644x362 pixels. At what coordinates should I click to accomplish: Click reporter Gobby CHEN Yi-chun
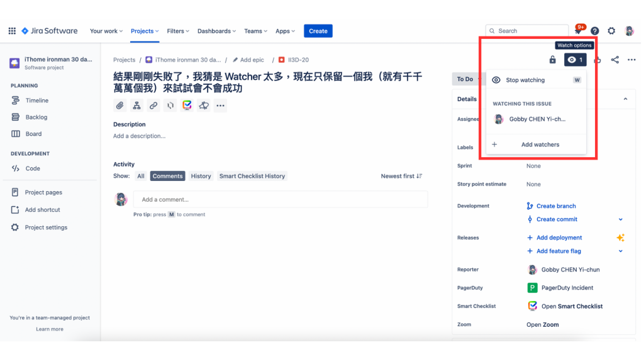(x=570, y=270)
